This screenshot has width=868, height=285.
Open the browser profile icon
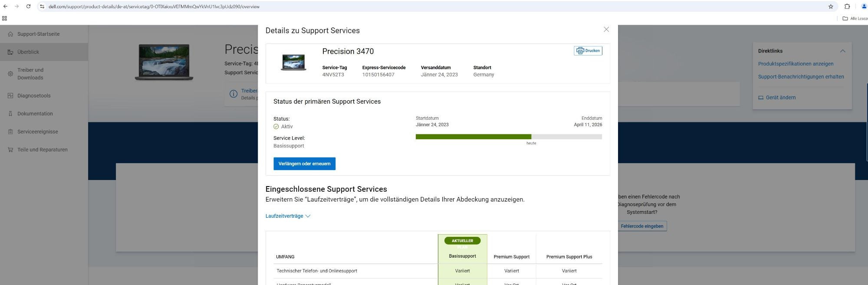864,7
